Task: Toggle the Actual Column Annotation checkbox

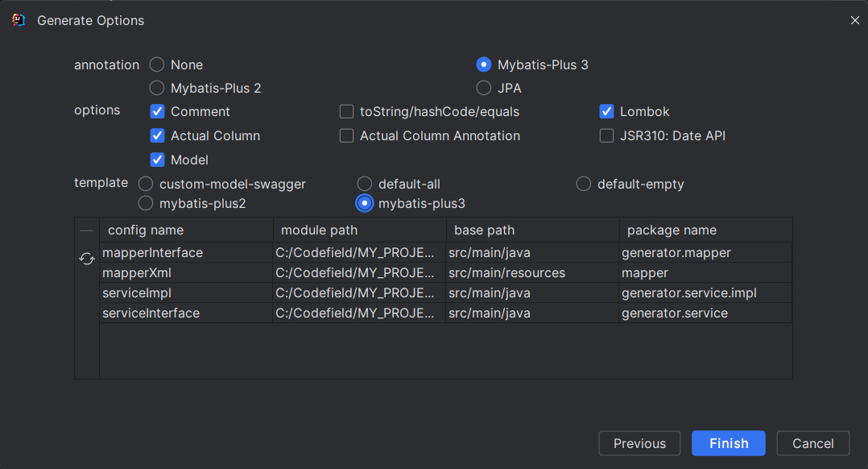Action: coord(347,136)
